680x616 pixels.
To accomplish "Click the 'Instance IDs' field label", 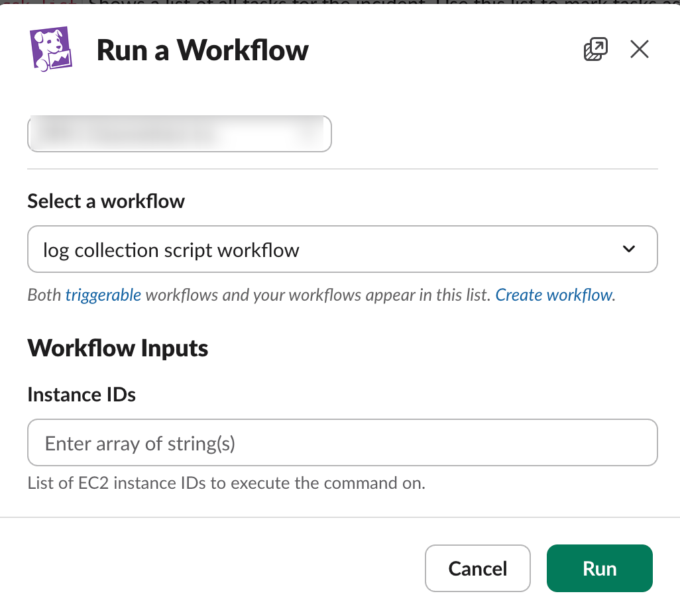I will pos(81,394).
